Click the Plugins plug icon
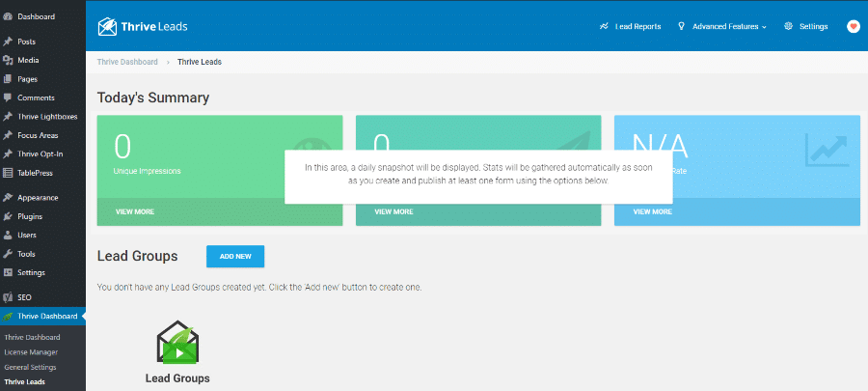Screen dimensions: 868x391 coord(8,216)
